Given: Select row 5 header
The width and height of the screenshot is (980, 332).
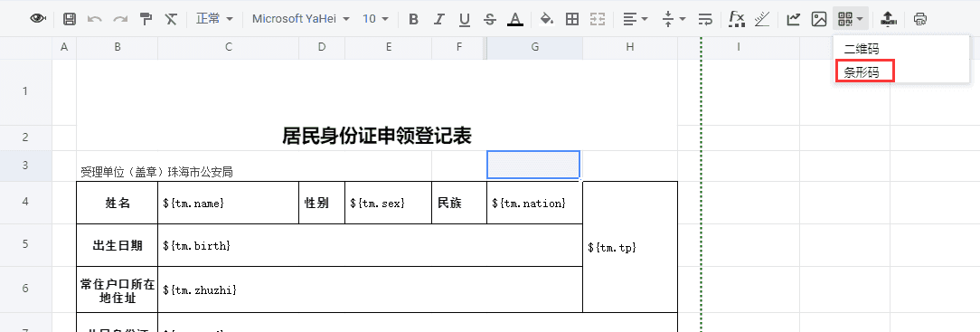Looking at the screenshot, I should pos(25,245).
